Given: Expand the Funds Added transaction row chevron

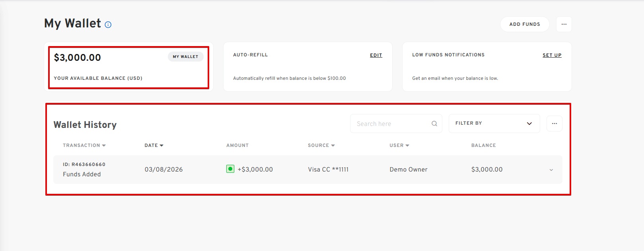Looking at the screenshot, I should tap(551, 170).
